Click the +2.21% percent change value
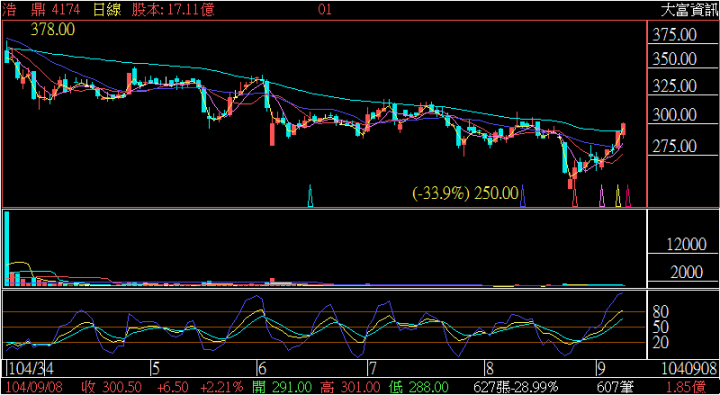The height and width of the screenshot is (395, 720). coord(222,387)
